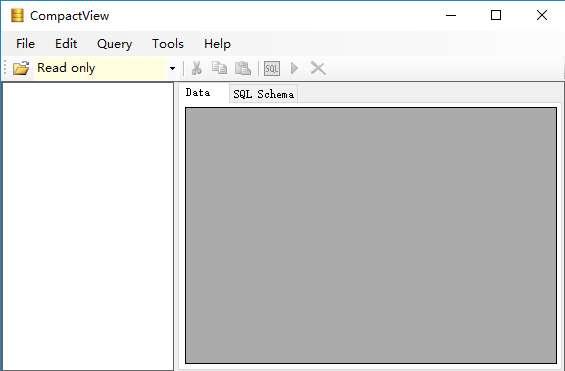Open the Tools menu
The width and height of the screenshot is (565, 371).
tap(168, 44)
